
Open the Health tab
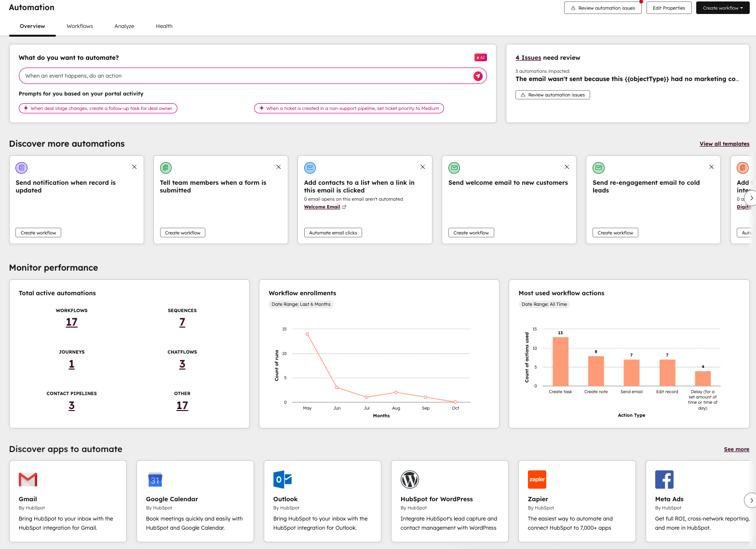pos(164,26)
